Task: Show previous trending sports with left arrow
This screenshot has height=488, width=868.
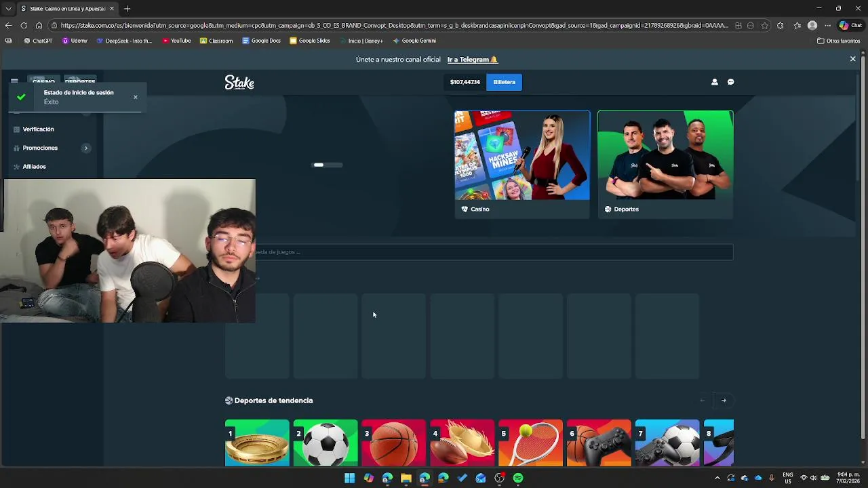Action: (x=703, y=401)
